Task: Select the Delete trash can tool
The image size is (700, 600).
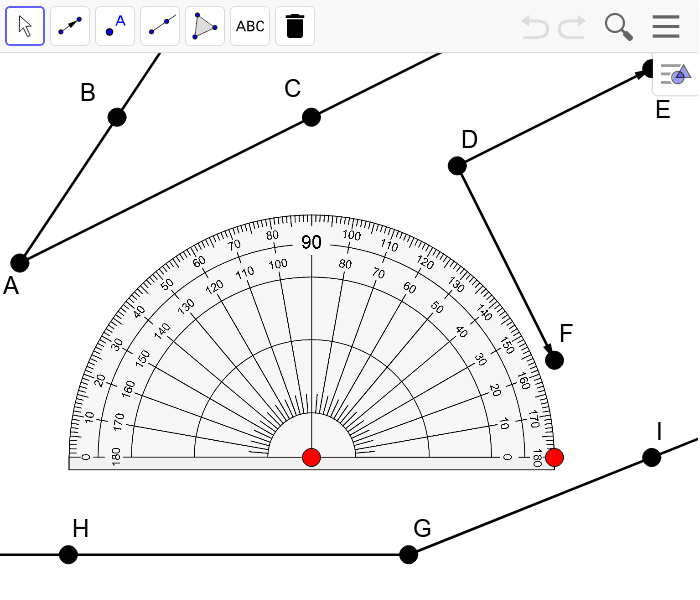Action: 295,26
